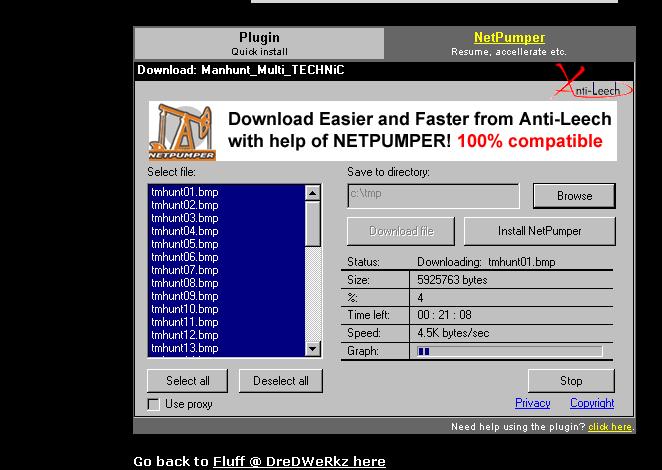Enable the Use proxy checkbox
The width and height of the screenshot is (662, 470).
(x=154, y=405)
